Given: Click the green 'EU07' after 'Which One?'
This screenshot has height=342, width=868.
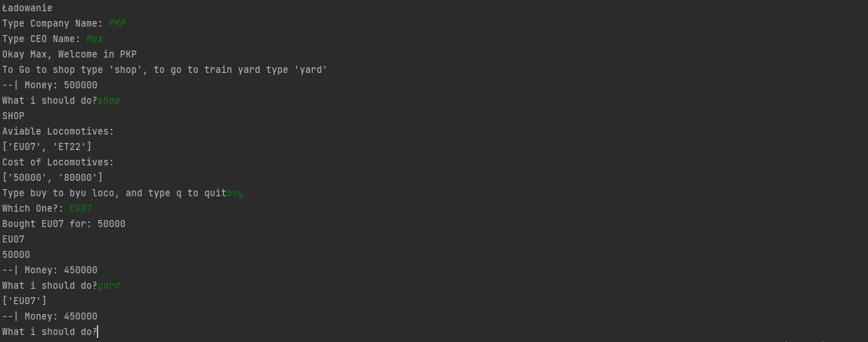Looking at the screenshot, I should (x=81, y=208).
